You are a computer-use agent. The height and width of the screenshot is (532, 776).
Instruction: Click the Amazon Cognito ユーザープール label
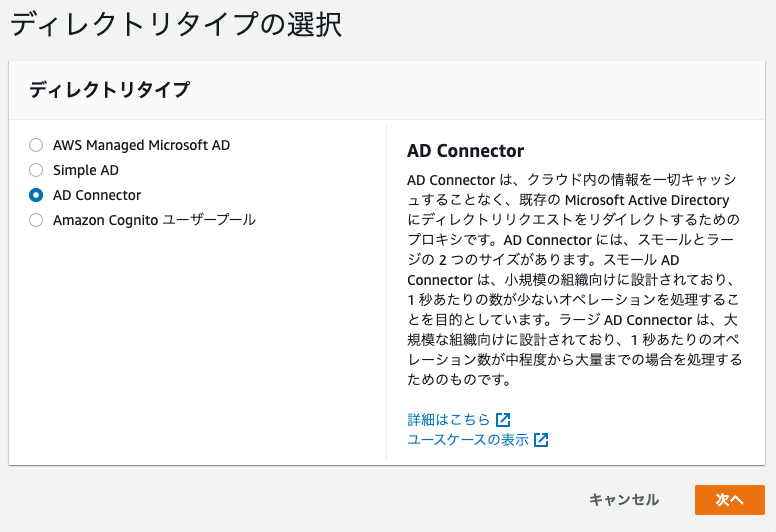pyautogui.click(x=154, y=220)
